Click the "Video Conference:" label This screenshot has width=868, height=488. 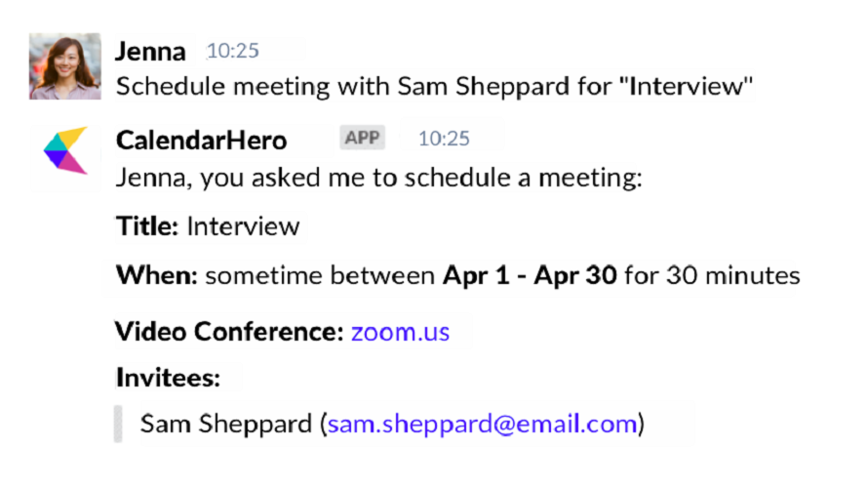click(229, 332)
